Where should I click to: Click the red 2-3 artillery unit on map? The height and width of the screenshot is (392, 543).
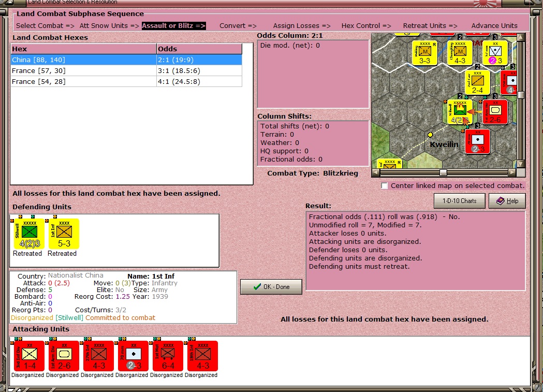click(x=478, y=141)
